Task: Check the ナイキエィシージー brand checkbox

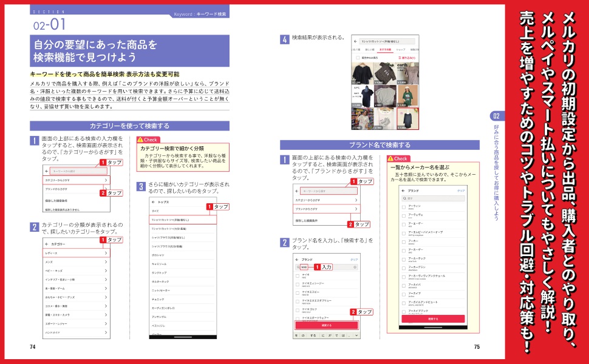Action: click(298, 285)
